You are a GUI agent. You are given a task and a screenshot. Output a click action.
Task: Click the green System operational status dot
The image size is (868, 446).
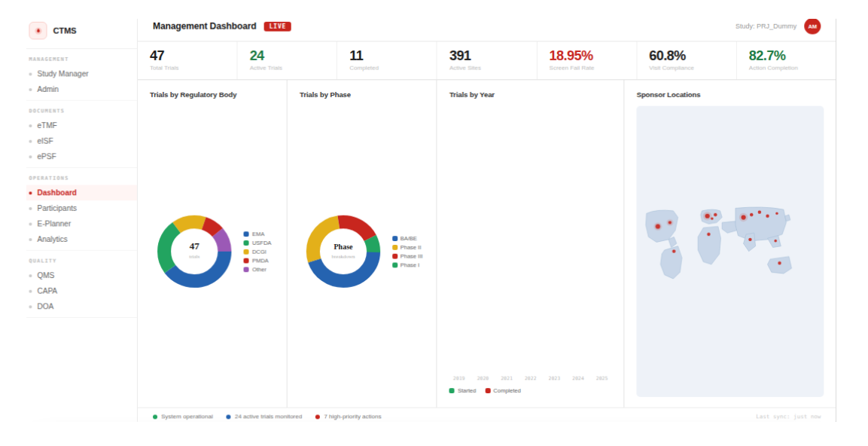[155, 417]
